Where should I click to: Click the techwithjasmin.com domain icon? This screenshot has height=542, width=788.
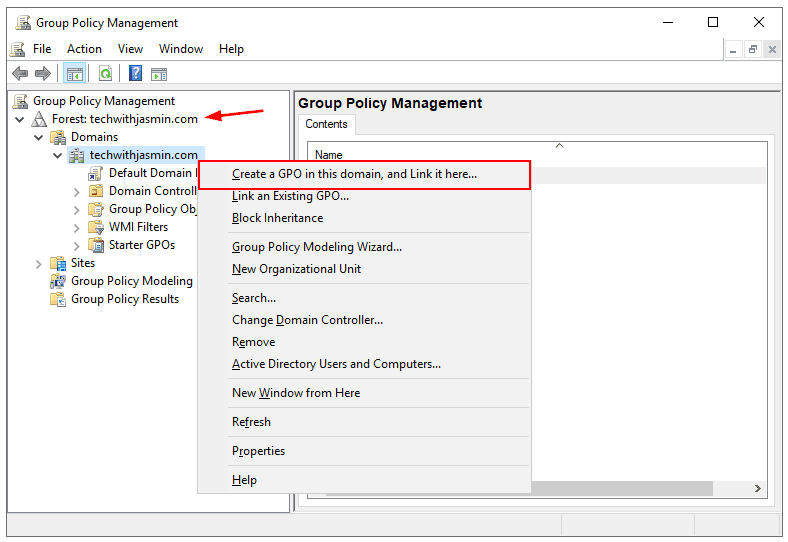pos(76,155)
